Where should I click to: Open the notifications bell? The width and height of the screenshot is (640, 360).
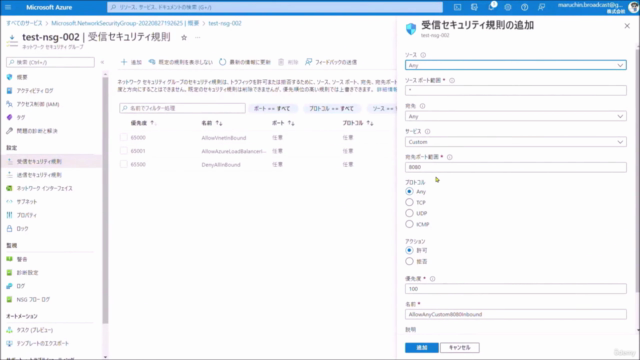(491, 7)
